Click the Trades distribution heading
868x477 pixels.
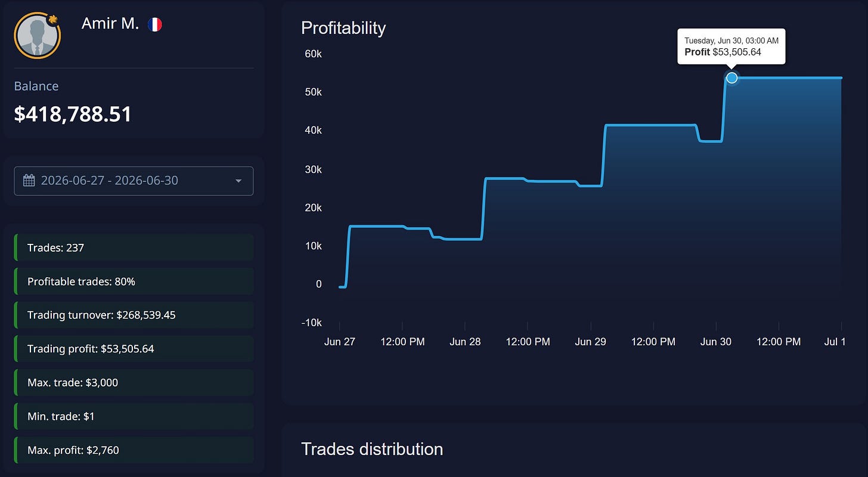click(372, 449)
